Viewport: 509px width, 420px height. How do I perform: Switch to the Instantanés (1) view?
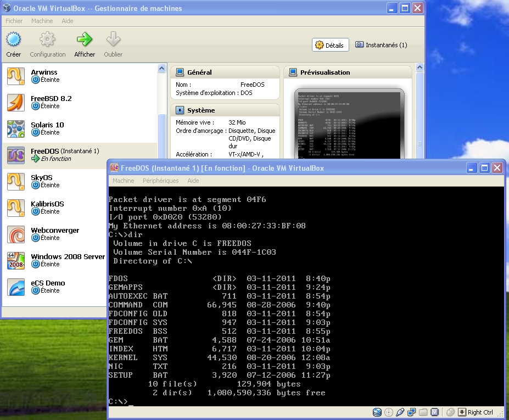[x=381, y=45]
